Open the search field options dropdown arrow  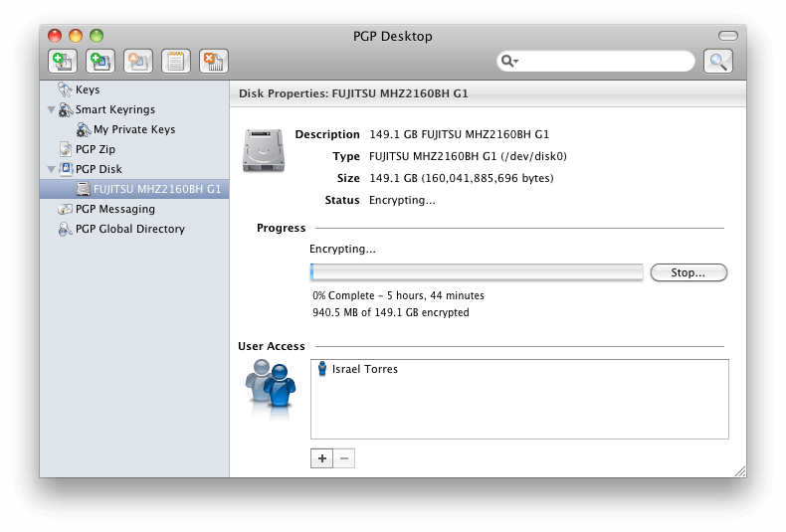coord(510,62)
